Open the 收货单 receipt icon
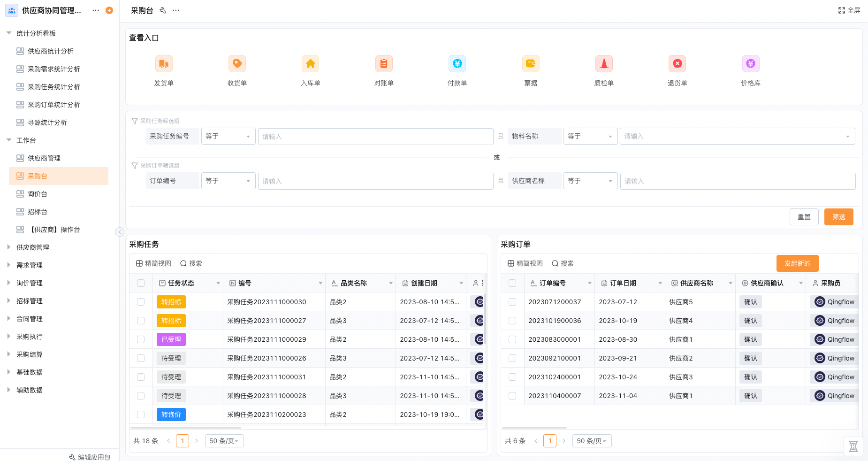 click(x=237, y=64)
